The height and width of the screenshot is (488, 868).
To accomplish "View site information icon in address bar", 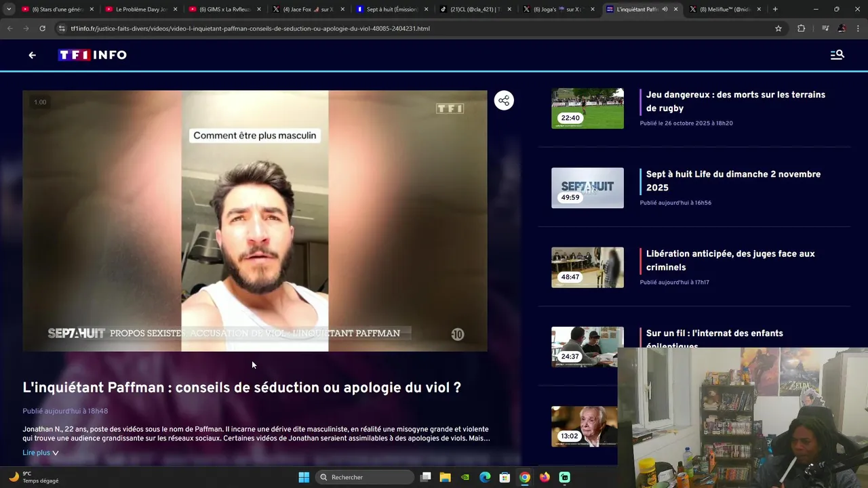I will 62,28.
